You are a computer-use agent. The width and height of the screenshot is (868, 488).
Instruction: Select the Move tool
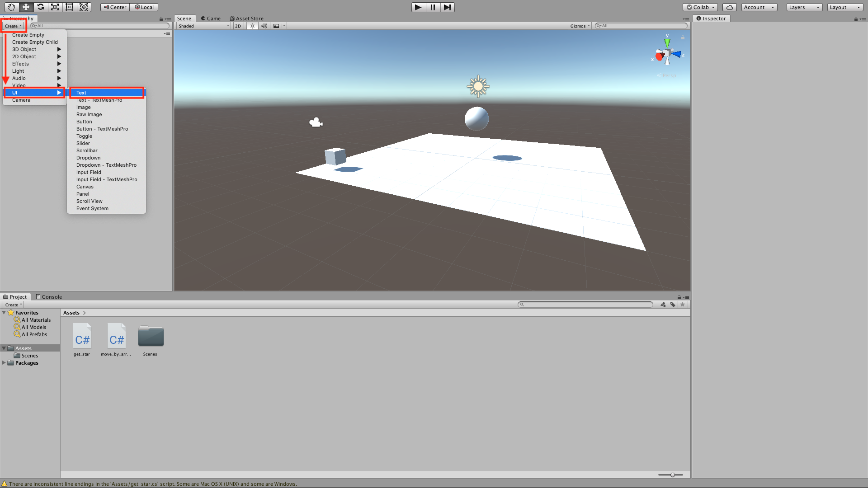pos(26,7)
